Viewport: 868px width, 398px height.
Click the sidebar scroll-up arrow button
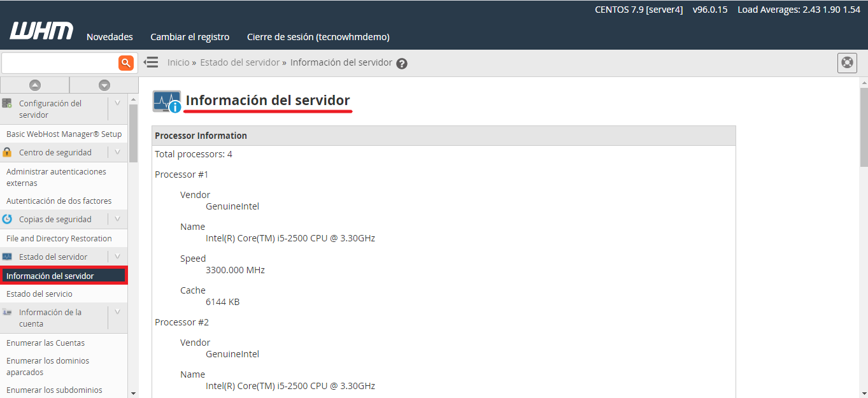pos(34,85)
